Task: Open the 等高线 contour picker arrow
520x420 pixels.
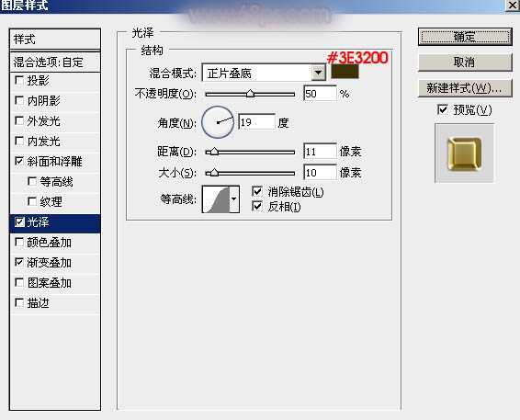Action: point(234,199)
